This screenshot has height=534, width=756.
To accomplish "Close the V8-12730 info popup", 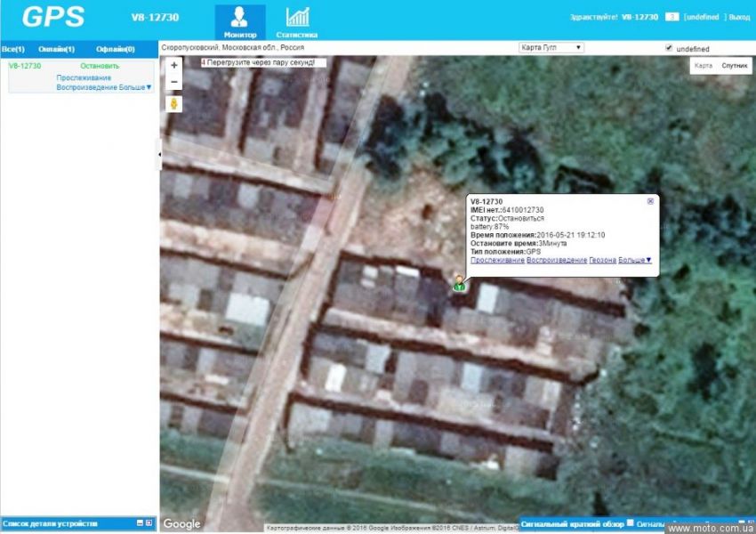I will coord(650,201).
